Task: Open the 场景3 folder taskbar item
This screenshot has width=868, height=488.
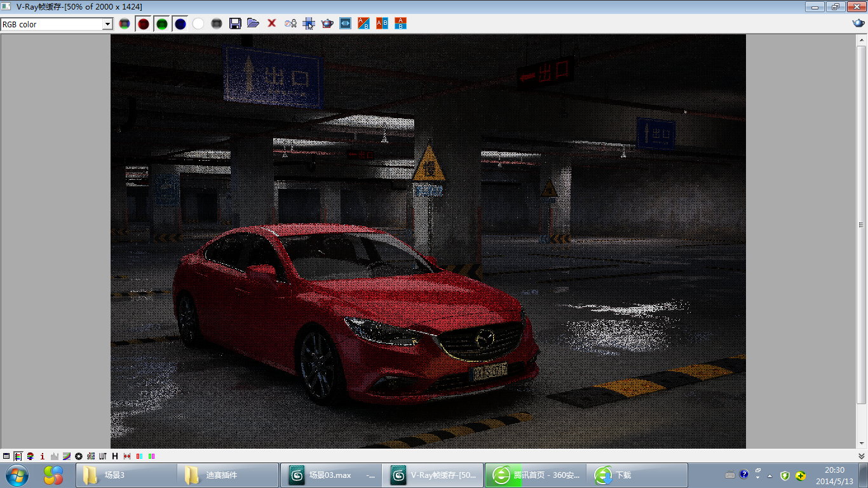Action: [x=126, y=475]
